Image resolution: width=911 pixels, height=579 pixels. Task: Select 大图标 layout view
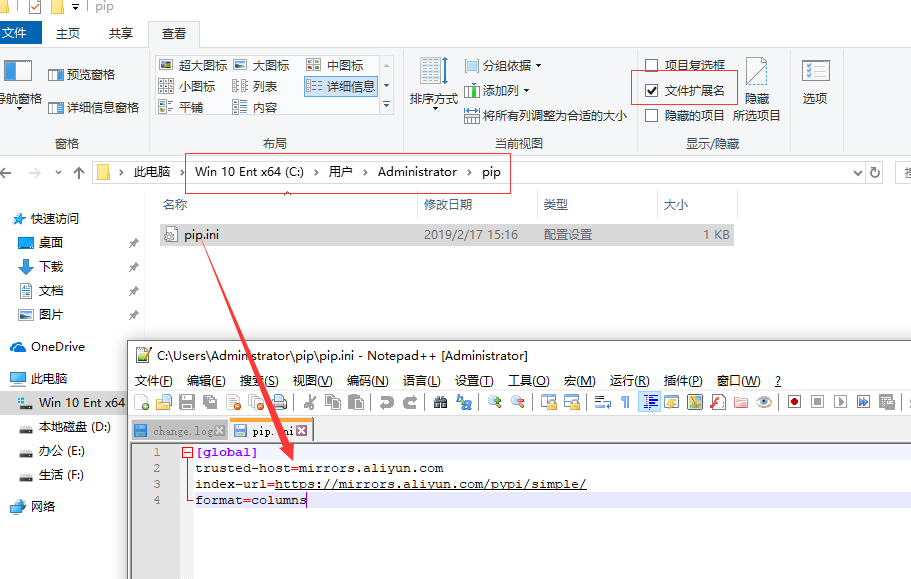[261, 65]
